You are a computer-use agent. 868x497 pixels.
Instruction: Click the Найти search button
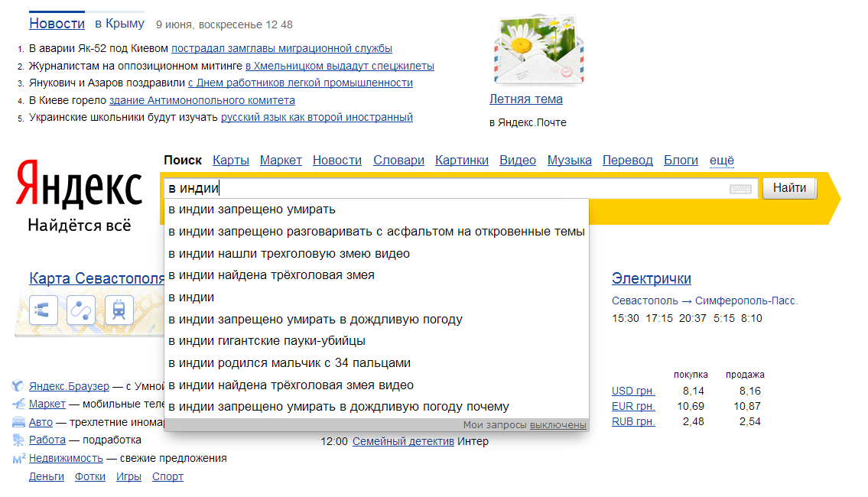[789, 188]
